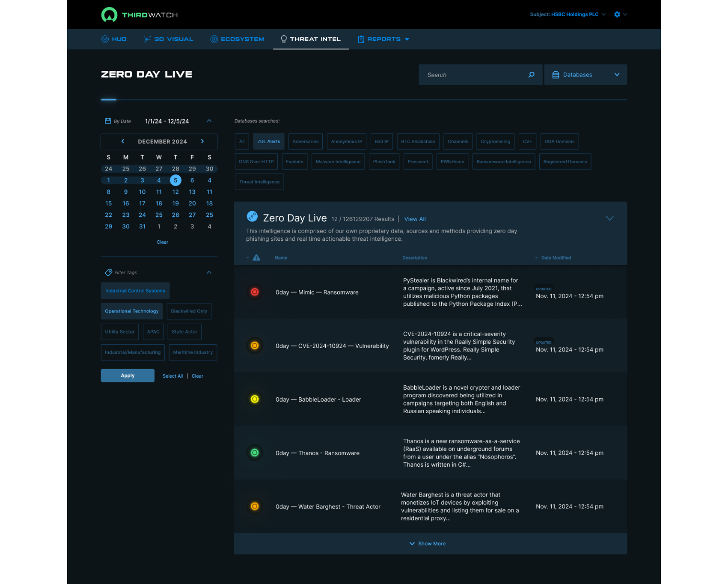Collapse the Zero Day Live results panel

click(610, 218)
